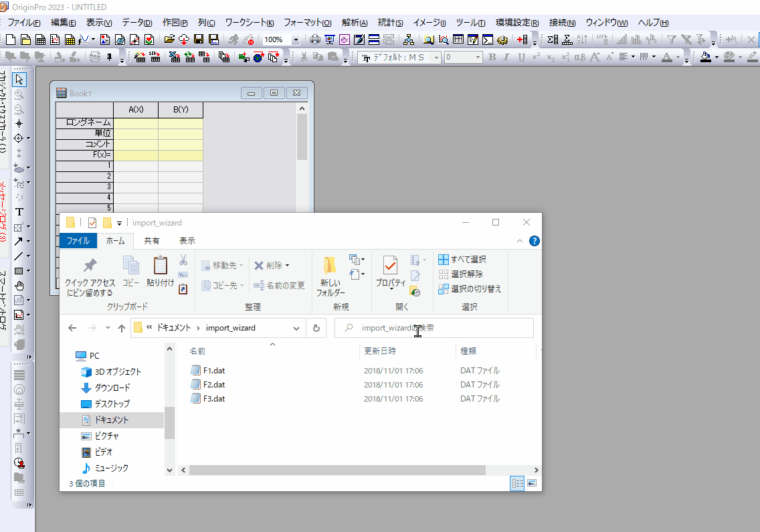The image size is (760, 532).
Task: Open project using the open-folder icon
Action: (169, 39)
